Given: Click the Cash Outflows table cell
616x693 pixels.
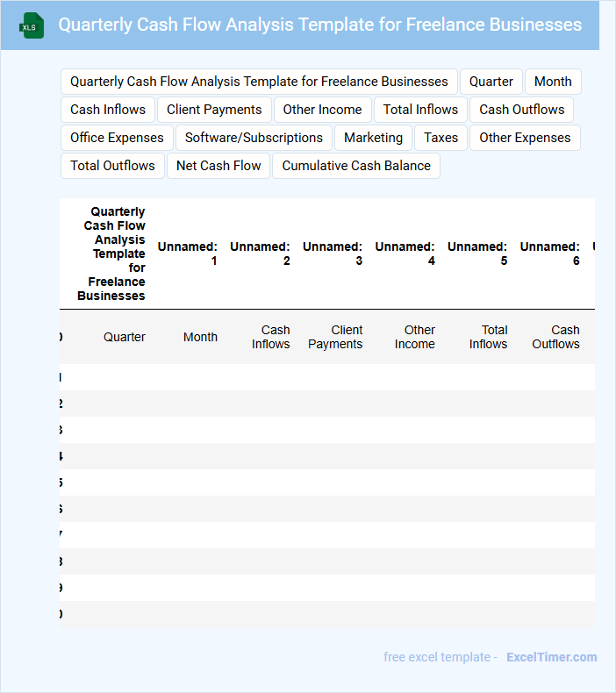Looking at the screenshot, I should [555, 337].
